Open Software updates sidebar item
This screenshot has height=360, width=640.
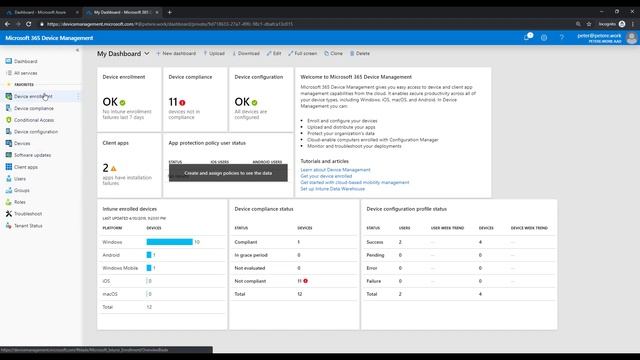32,155
